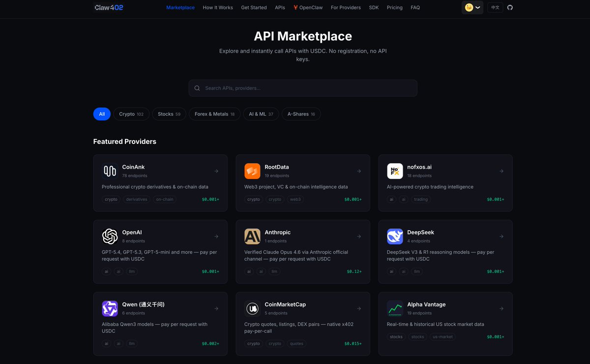
Task: Click the arrow on Qwen card
Action: click(216, 308)
